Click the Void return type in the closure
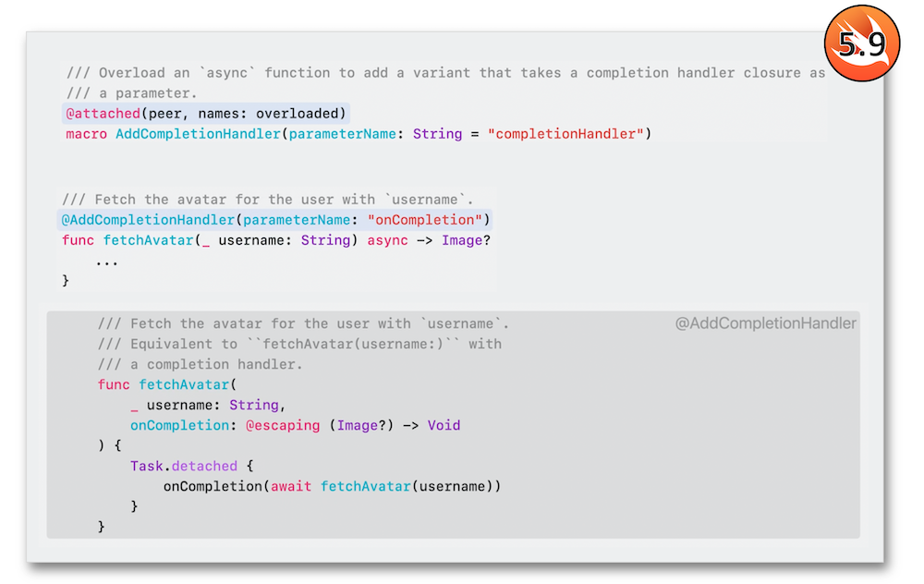The image size is (924, 584). [444, 425]
